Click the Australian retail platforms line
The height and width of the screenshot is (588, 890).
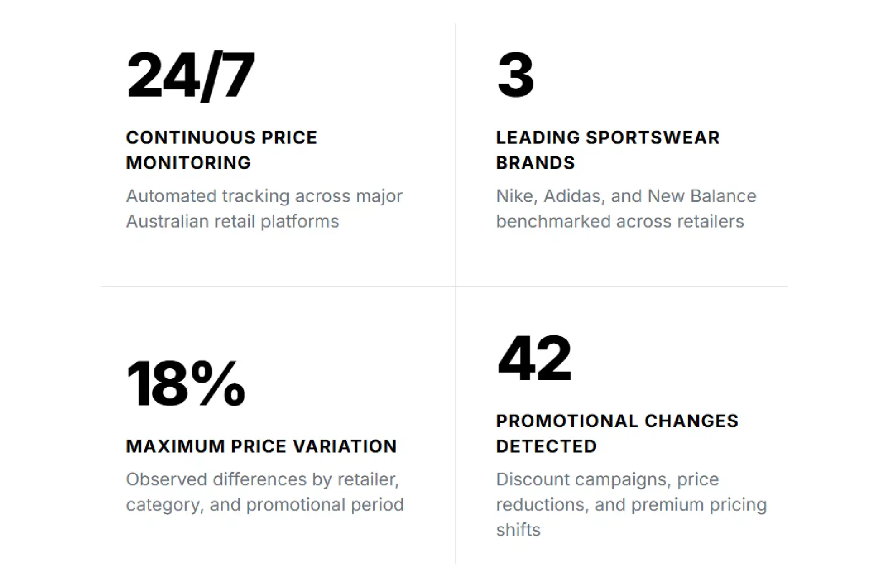[232, 221]
